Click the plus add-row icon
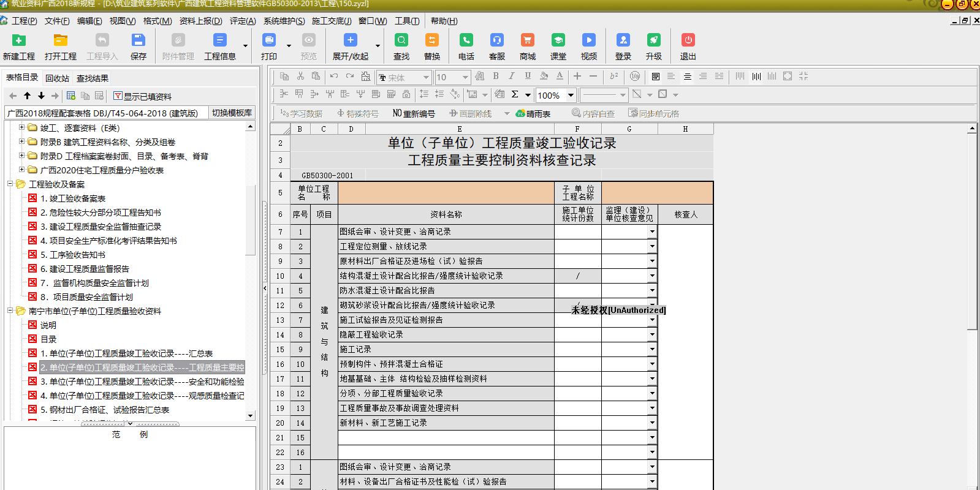Screen dimensions: 980x490 point(577,77)
